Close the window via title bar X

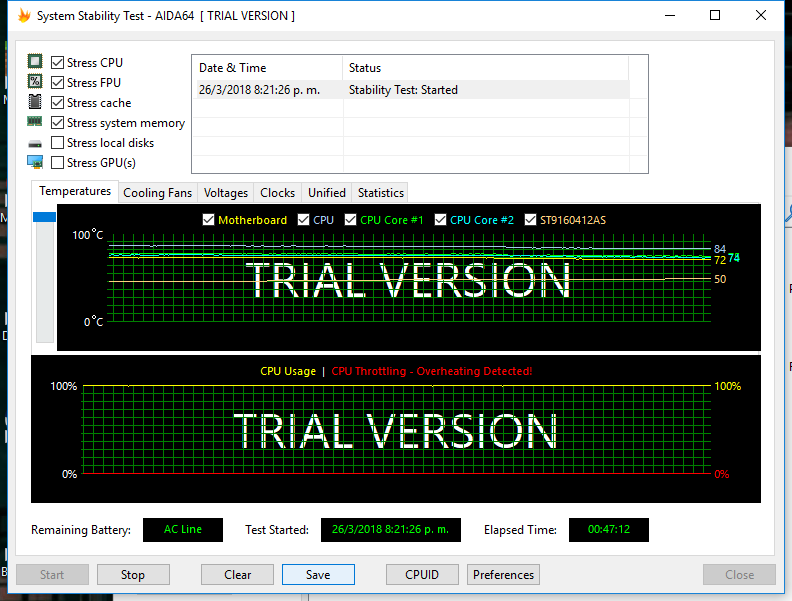(x=761, y=16)
